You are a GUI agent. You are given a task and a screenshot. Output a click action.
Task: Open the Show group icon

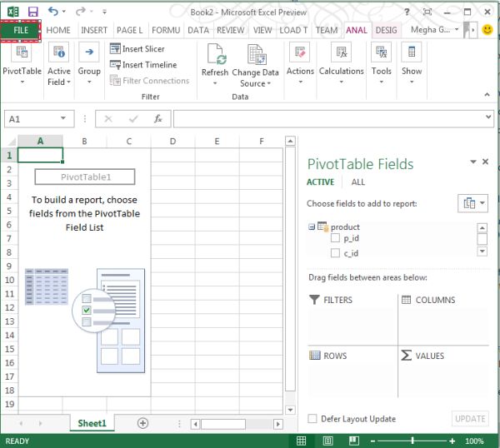[412, 52]
